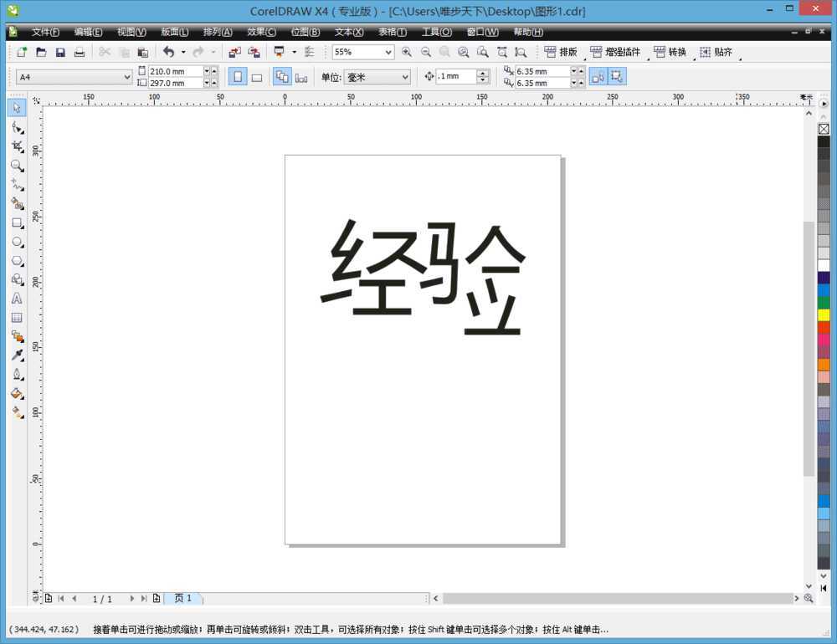
Task: Select the Shape tool
Action: (17, 127)
